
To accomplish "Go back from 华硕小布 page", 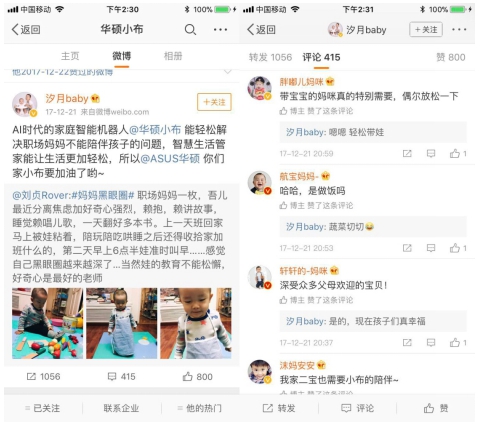I will click(26, 30).
